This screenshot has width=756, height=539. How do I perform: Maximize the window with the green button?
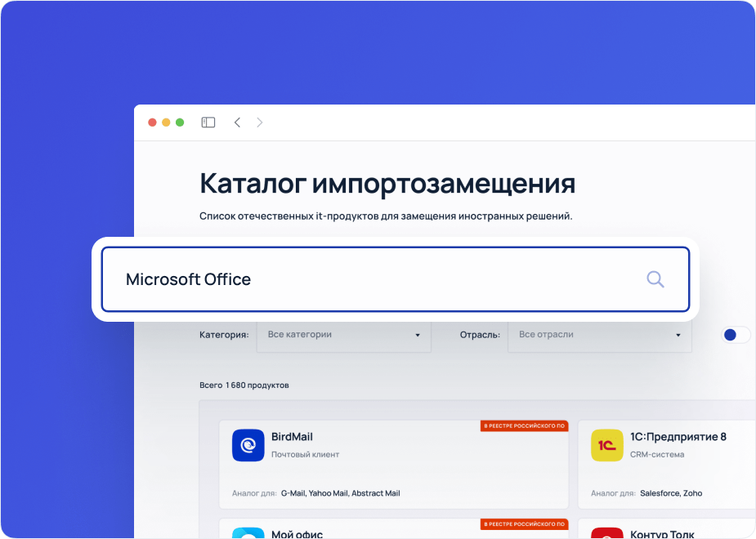click(x=180, y=122)
